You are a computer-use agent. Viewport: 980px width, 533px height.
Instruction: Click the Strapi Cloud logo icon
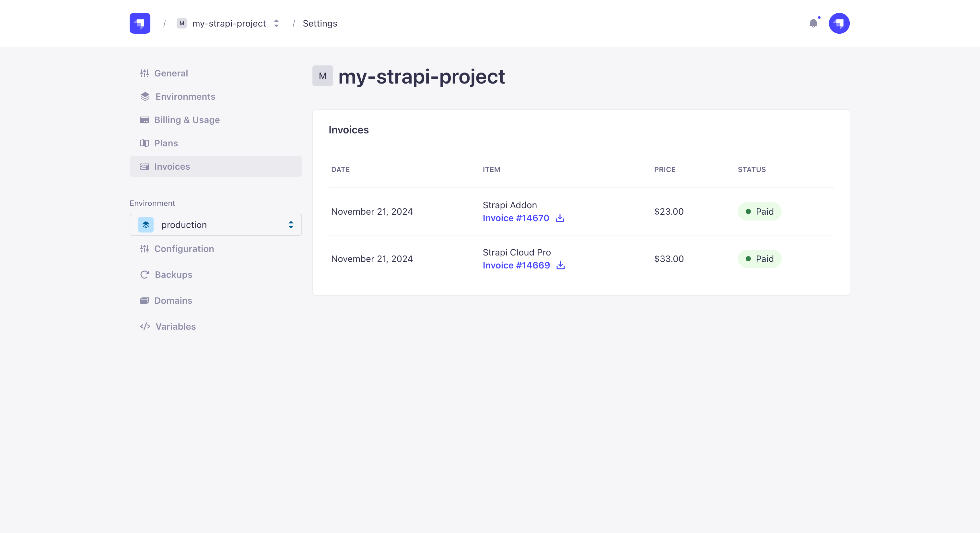(x=140, y=23)
